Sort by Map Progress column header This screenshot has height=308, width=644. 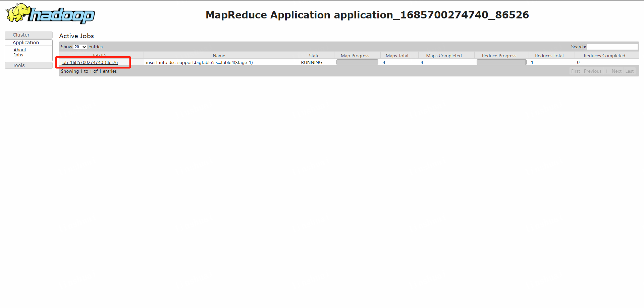click(x=355, y=56)
